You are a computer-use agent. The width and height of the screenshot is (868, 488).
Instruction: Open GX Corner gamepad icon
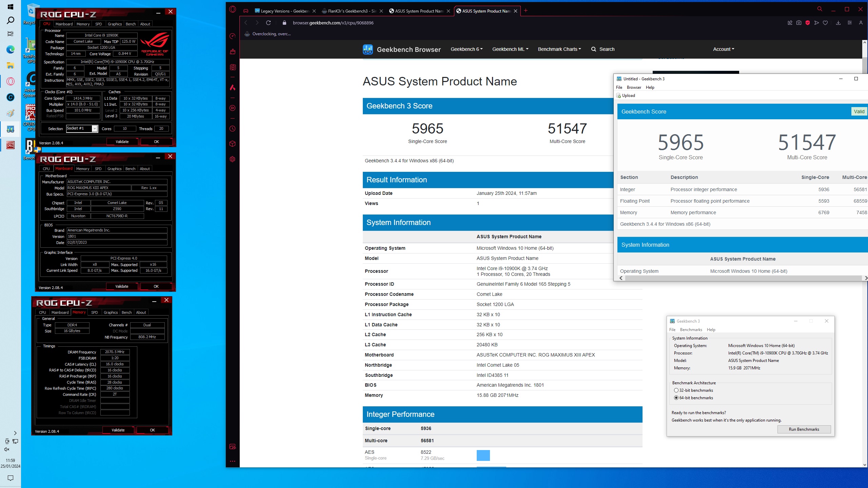point(246,11)
